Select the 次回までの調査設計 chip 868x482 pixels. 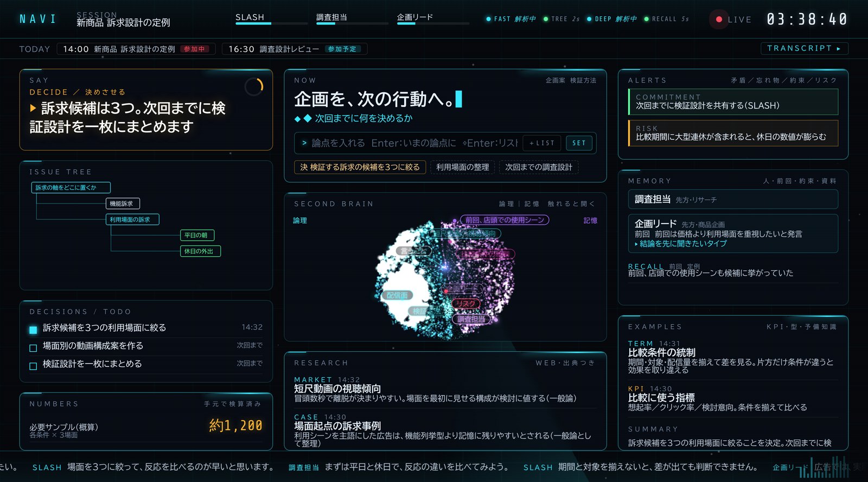[x=539, y=167]
